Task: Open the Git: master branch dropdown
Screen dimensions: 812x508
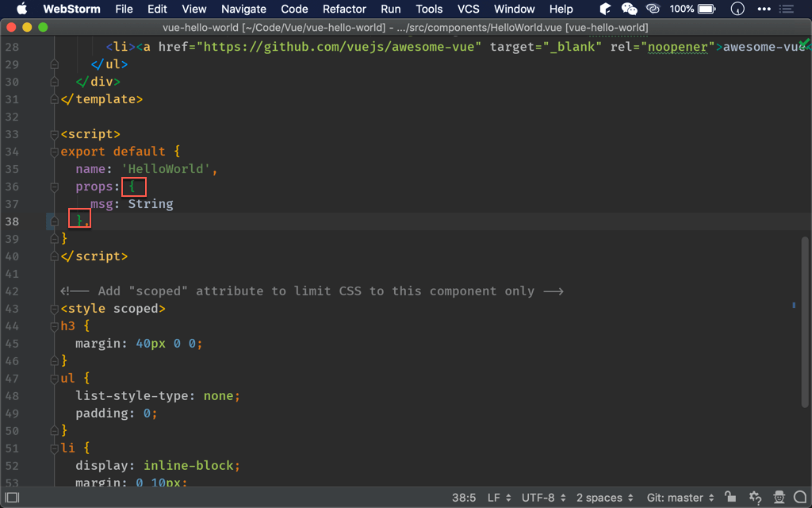Action: (680, 498)
